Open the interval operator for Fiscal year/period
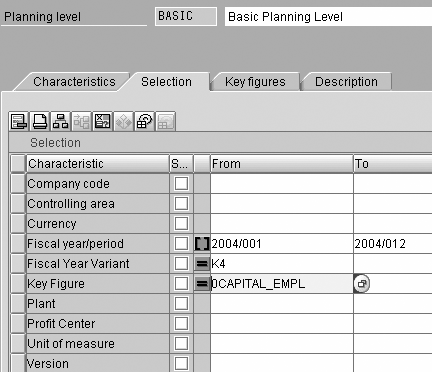 tap(202, 244)
